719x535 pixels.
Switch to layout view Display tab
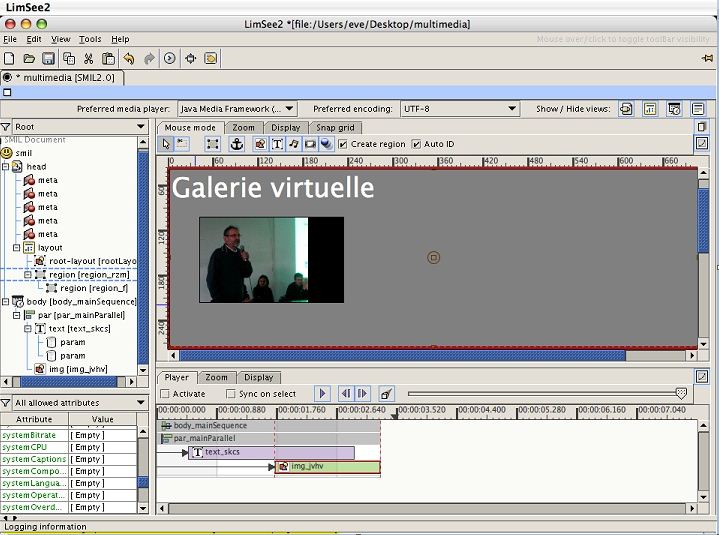coord(285,127)
